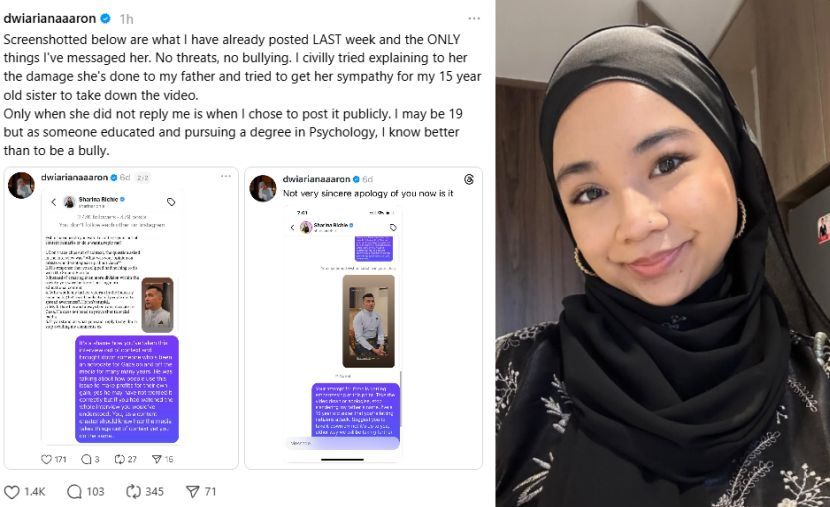
Task: Open dwiarianaaaron profile from the header username
Action: click(x=50, y=19)
